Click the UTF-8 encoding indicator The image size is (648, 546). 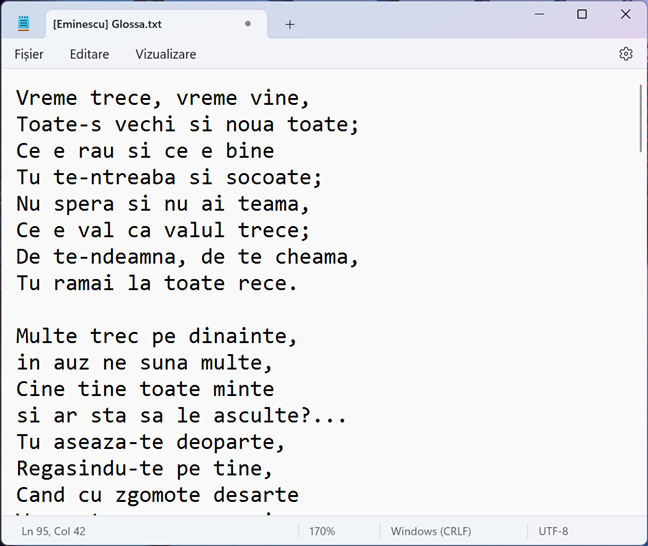pyautogui.click(x=553, y=531)
